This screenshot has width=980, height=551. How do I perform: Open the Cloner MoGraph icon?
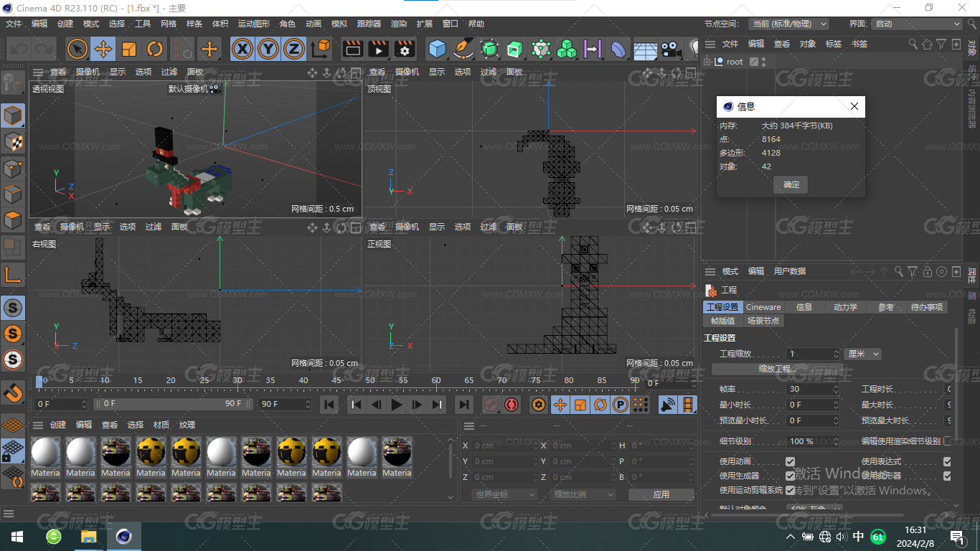(x=567, y=49)
